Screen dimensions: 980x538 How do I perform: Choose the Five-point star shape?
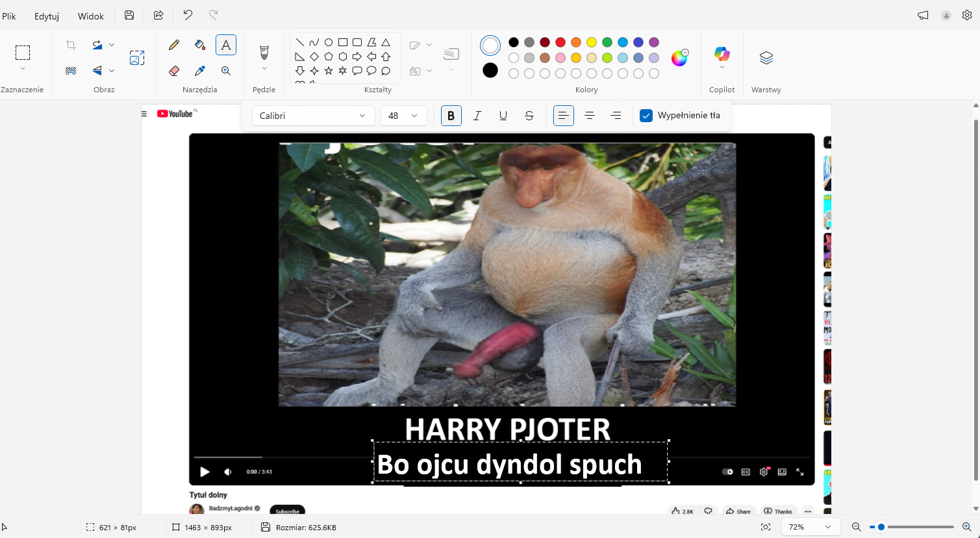(x=329, y=71)
